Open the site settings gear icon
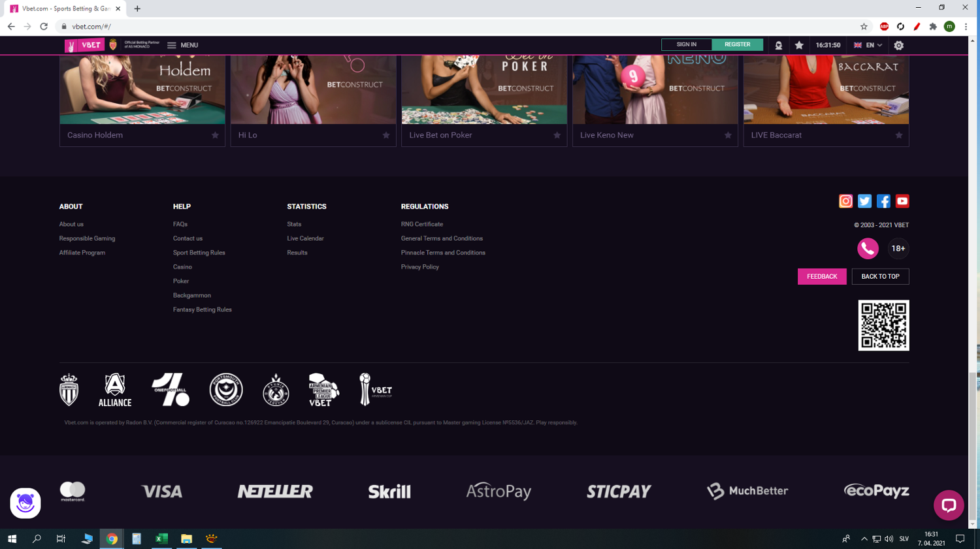Image resolution: width=980 pixels, height=549 pixels. 898,45
